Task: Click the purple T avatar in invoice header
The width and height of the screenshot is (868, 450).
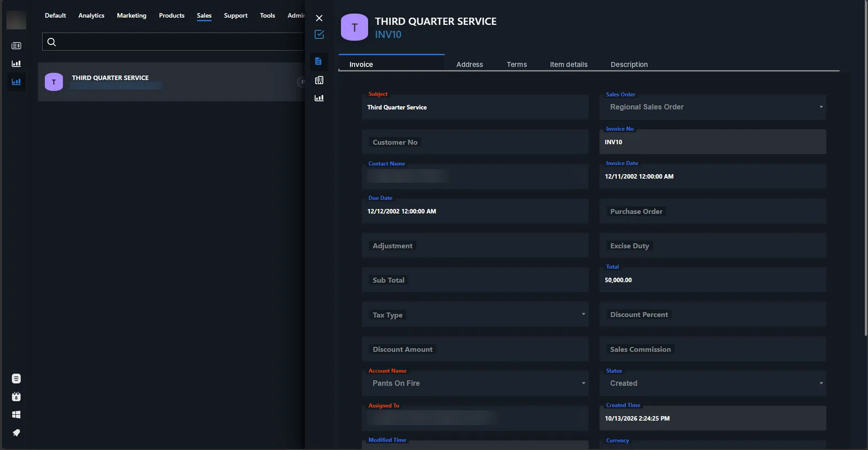Action: tap(354, 27)
